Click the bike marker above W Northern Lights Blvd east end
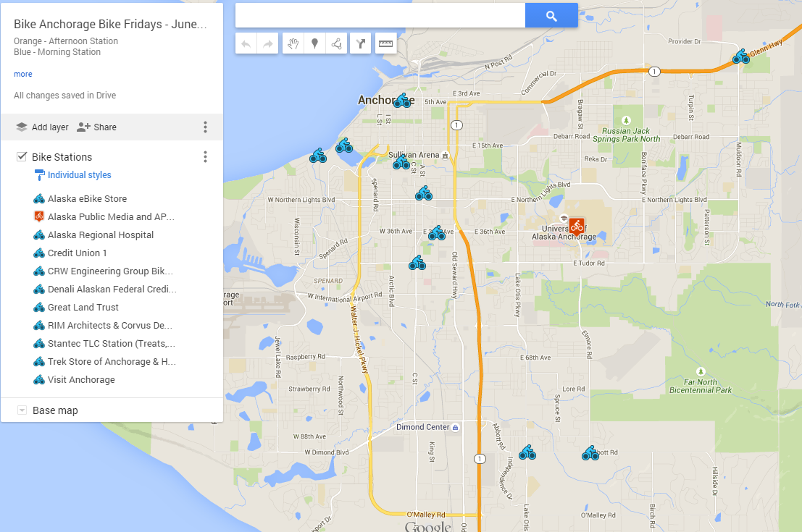The image size is (802, 532). pyautogui.click(x=424, y=194)
